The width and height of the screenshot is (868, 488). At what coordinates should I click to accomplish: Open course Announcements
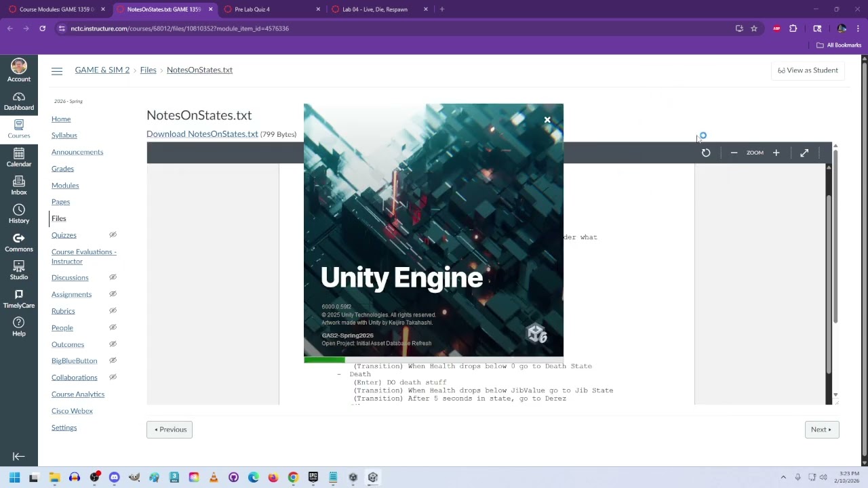pyautogui.click(x=77, y=152)
